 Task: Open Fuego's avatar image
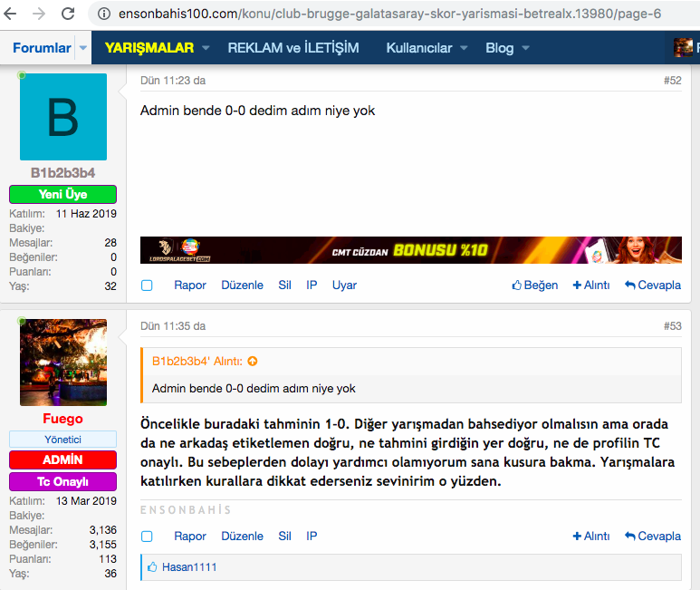[63, 363]
